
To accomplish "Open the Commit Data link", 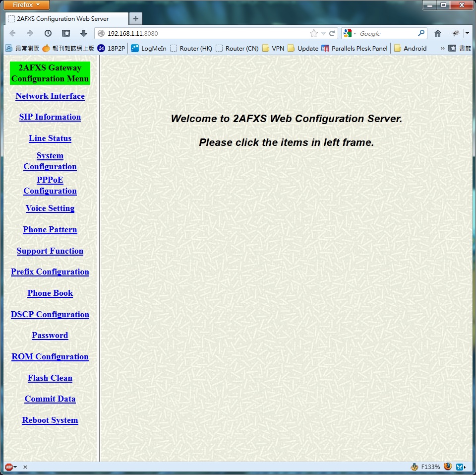I will [50, 399].
